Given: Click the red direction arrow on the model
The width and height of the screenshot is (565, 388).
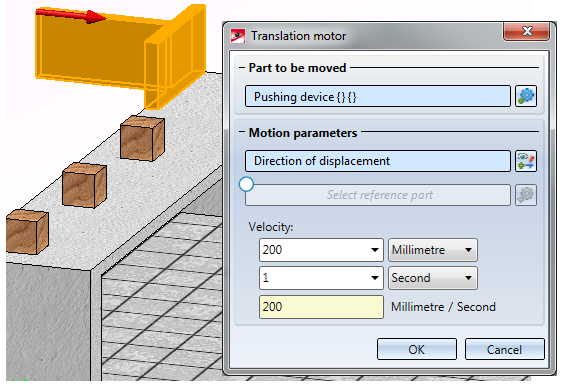Looking at the screenshot, I should pos(70,15).
